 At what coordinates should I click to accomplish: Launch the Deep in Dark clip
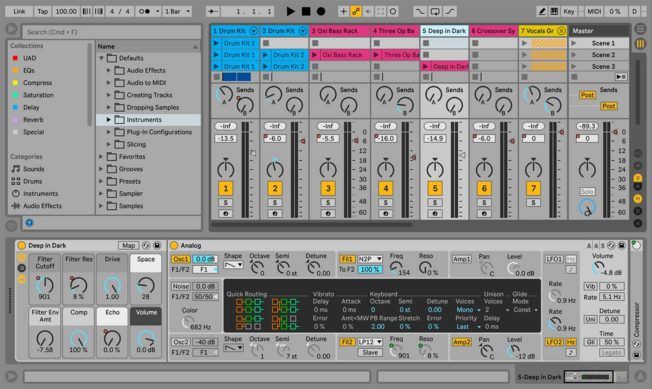426,66
